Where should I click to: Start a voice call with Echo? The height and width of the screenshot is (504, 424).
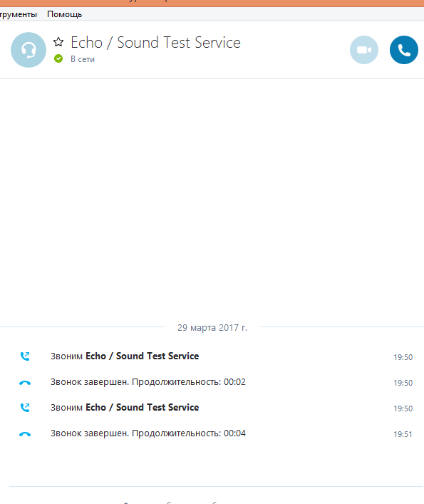pyautogui.click(x=404, y=50)
